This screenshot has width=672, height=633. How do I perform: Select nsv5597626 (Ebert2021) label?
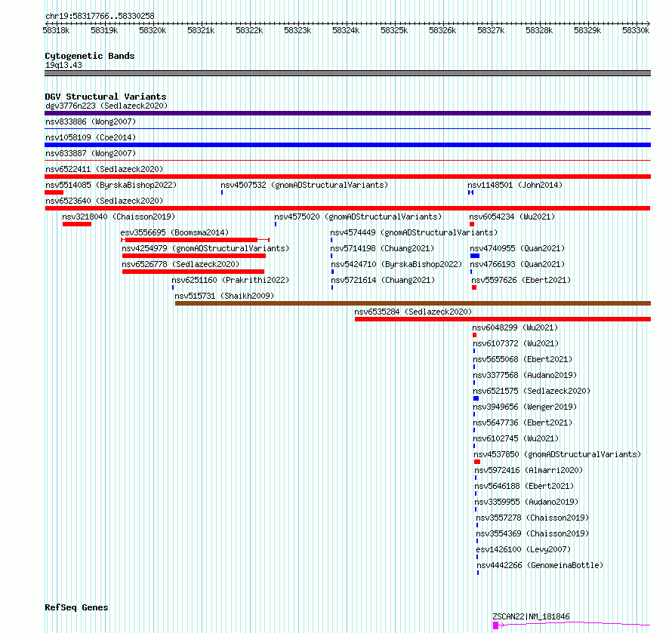(x=521, y=280)
